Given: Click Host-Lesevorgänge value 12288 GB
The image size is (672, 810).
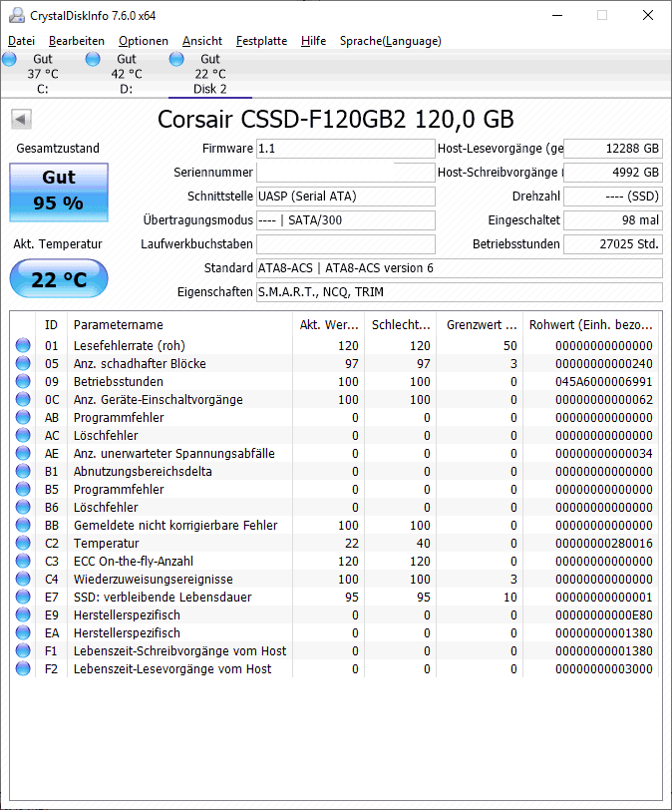Looking at the screenshot, I should coord(613,149).
